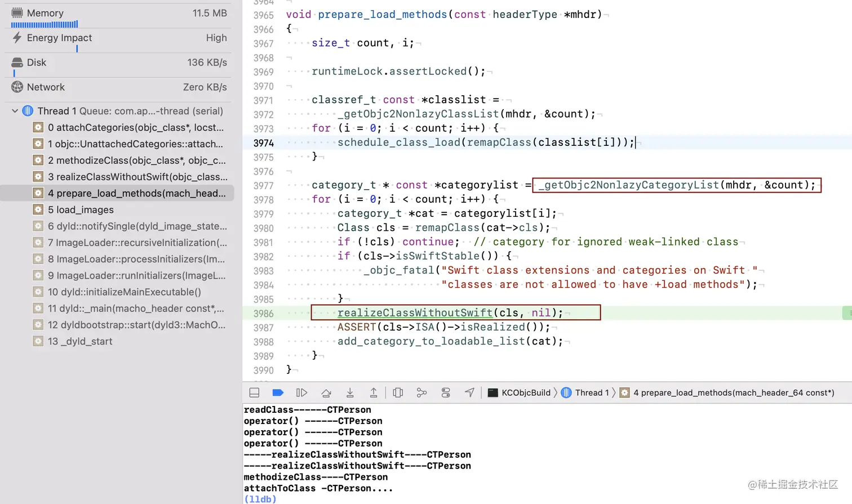852x504 pixels.
Task: Click the attachToClass console output line
Action: [318, 488]
